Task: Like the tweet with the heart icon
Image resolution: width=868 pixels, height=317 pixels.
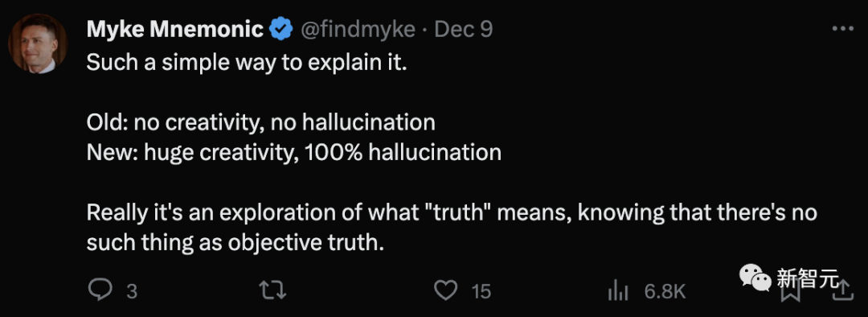Action: pos(445,290)
